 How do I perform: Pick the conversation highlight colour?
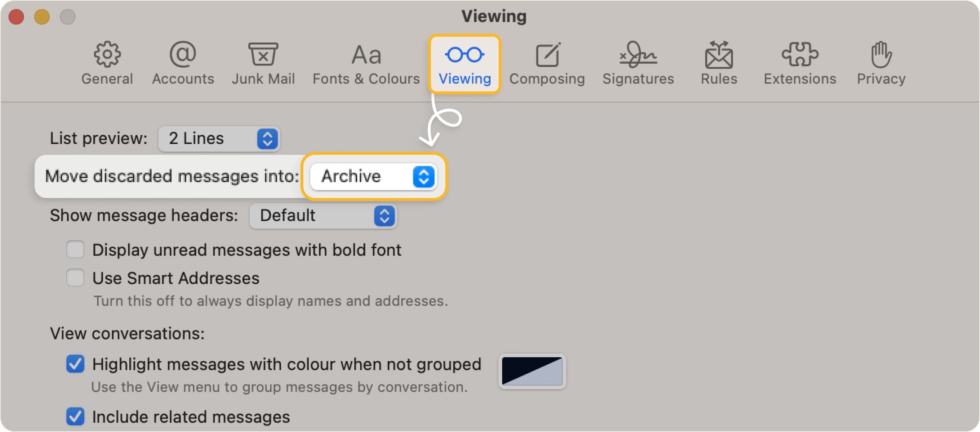pos(531,371)
